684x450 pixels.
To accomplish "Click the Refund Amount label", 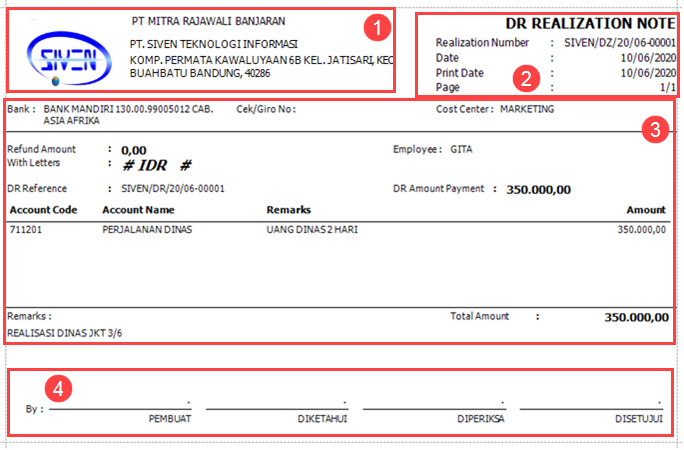I will 41,149.
